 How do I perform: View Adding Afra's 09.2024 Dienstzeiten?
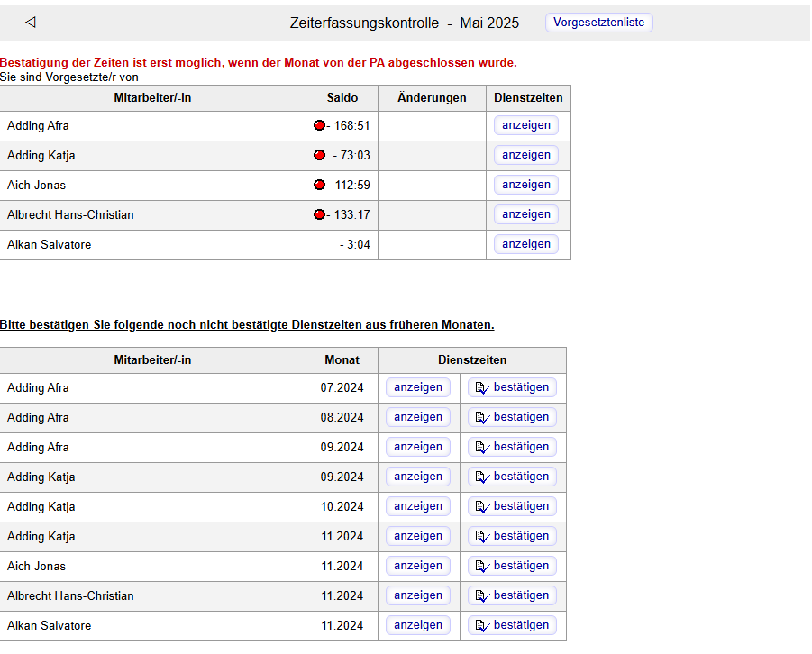point(418,447)
